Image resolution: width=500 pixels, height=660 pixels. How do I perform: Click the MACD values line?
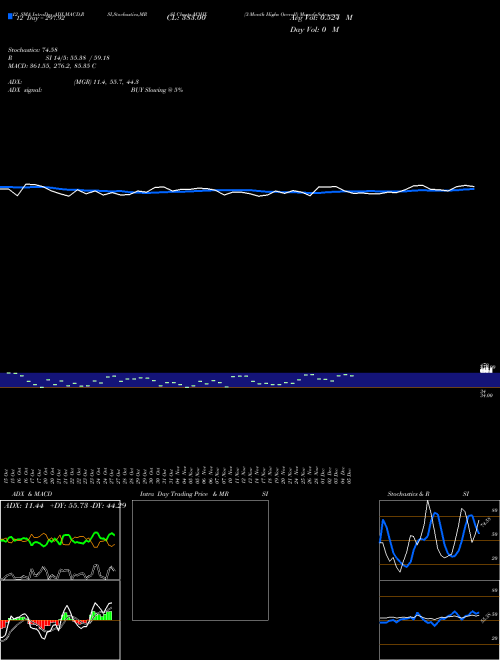[x=52, y=66]
